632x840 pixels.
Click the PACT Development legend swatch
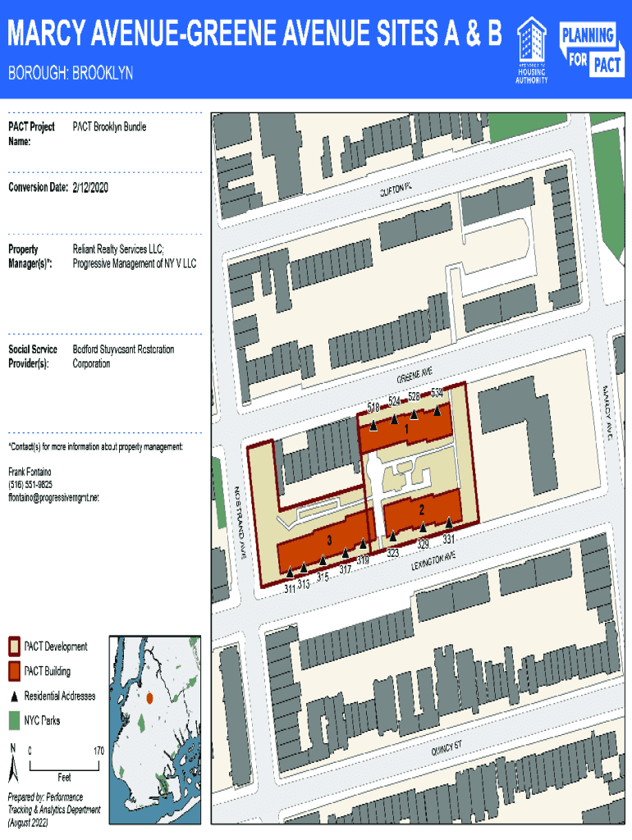coord(15,646)
